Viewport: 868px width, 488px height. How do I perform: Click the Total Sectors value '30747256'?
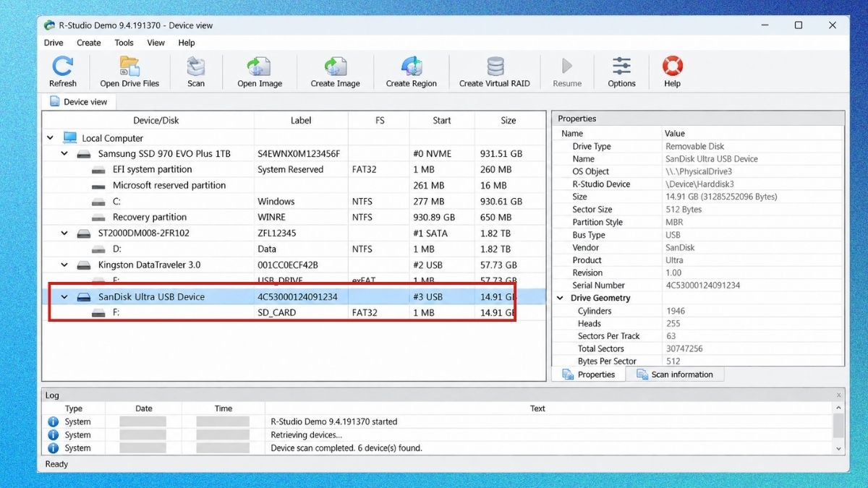(684, 348)
